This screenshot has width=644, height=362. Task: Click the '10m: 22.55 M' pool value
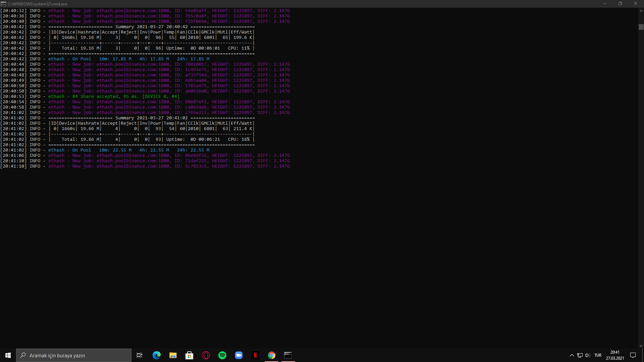pos(115,150)
